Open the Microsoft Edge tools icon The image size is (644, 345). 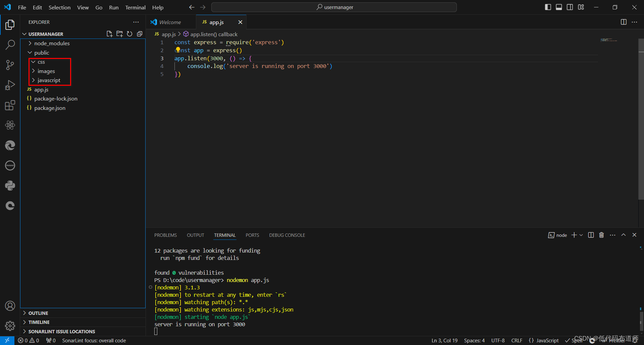10,145
